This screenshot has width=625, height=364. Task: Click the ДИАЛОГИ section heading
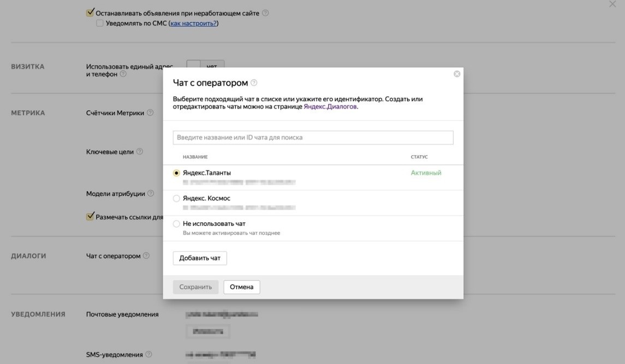click(x=29, y=256)
